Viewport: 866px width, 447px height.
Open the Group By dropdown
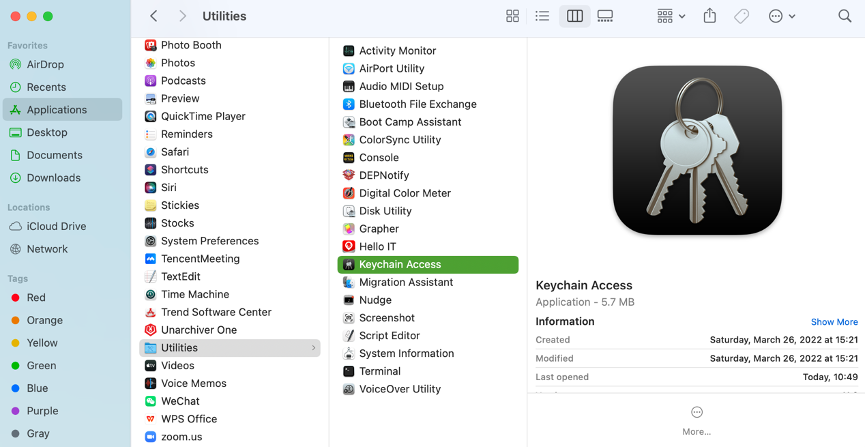tap(671, 16)
